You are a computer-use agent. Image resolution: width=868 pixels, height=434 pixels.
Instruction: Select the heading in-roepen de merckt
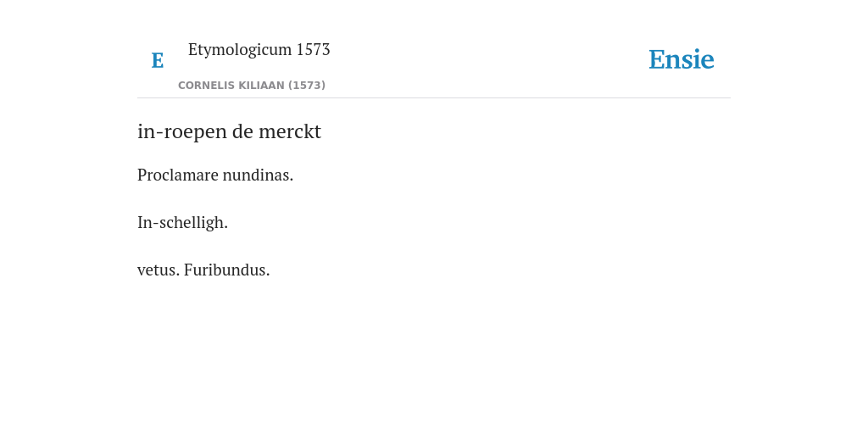tap(229, 131)
